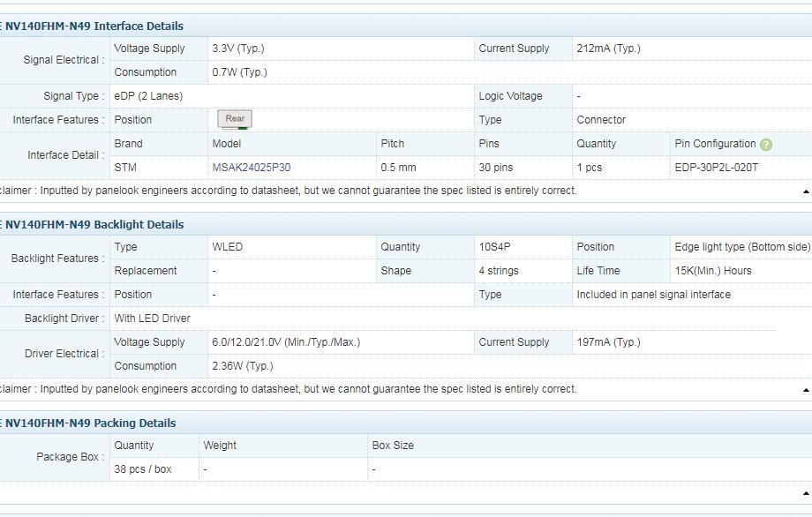Image resolution: width=812 pixels, height=517 pixels.
Task: Click the Backlight Driver row label
Action: [64, 318]
